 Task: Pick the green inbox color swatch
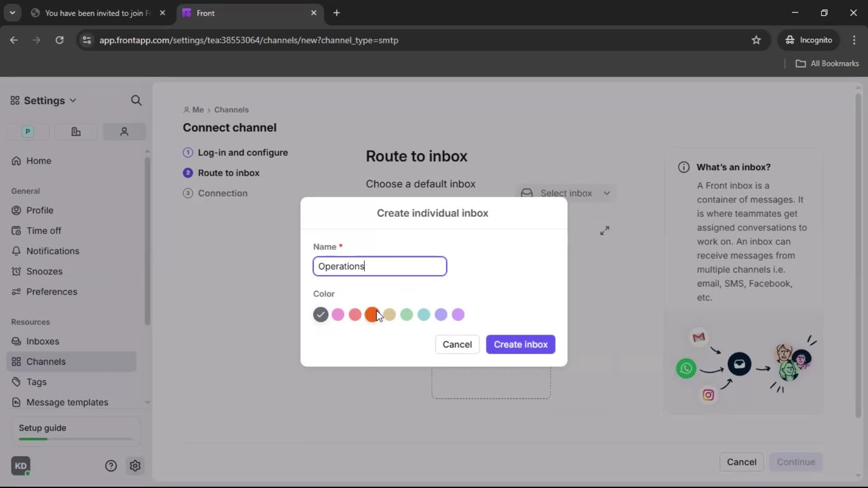point(406,314)
